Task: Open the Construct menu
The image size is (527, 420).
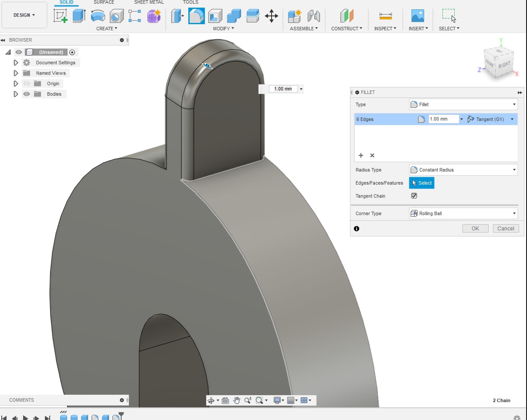Action: [x=347, y=29]
